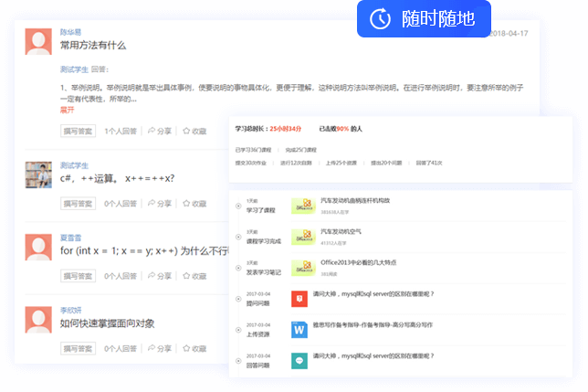Open the 测试学生 photo avatar on c# question
Viewport: 588px width, 392px height.
click(38, 175)
